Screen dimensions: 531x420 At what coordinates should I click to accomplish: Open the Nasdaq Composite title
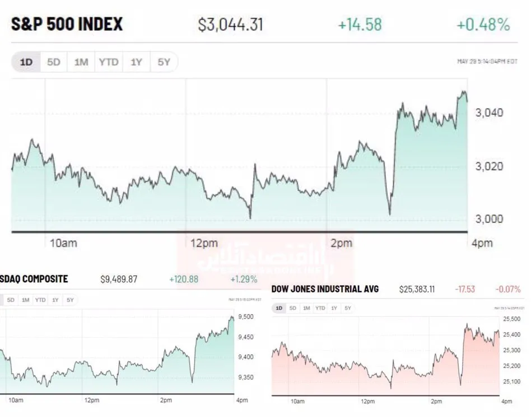point(34,279)
